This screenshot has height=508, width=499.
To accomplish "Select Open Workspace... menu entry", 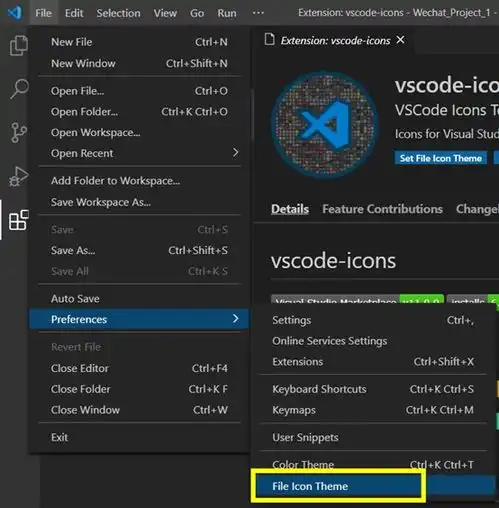I will coord(139,133).
